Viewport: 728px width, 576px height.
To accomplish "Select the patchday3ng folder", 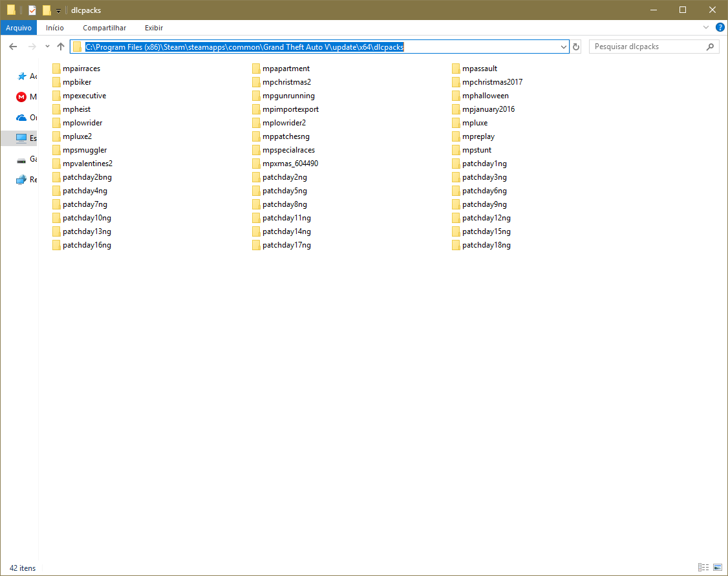I will 480,177.
